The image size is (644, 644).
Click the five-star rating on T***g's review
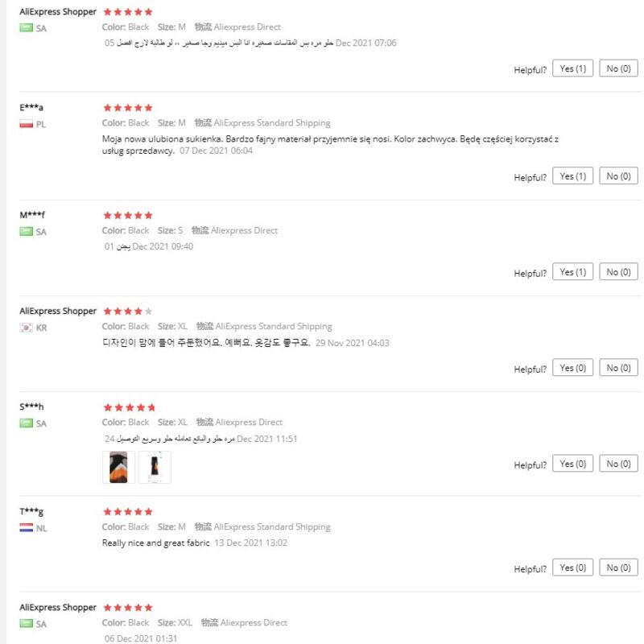point(127,511)
